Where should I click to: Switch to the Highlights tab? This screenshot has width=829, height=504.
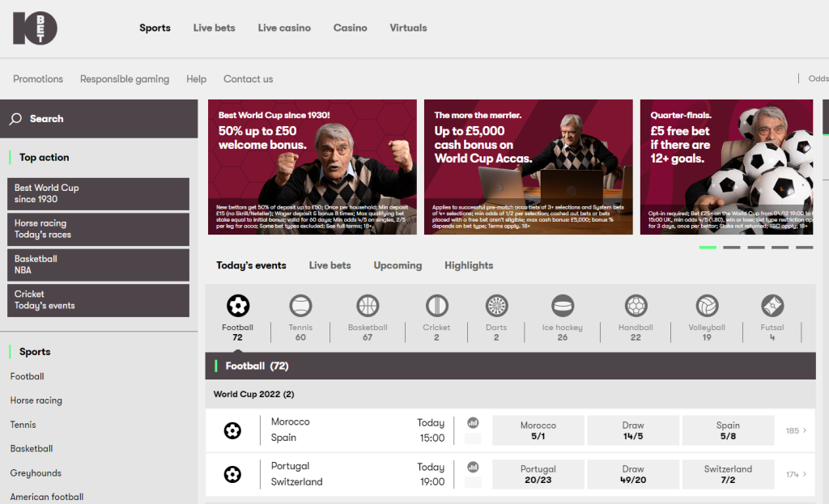(x=469, y=265)
